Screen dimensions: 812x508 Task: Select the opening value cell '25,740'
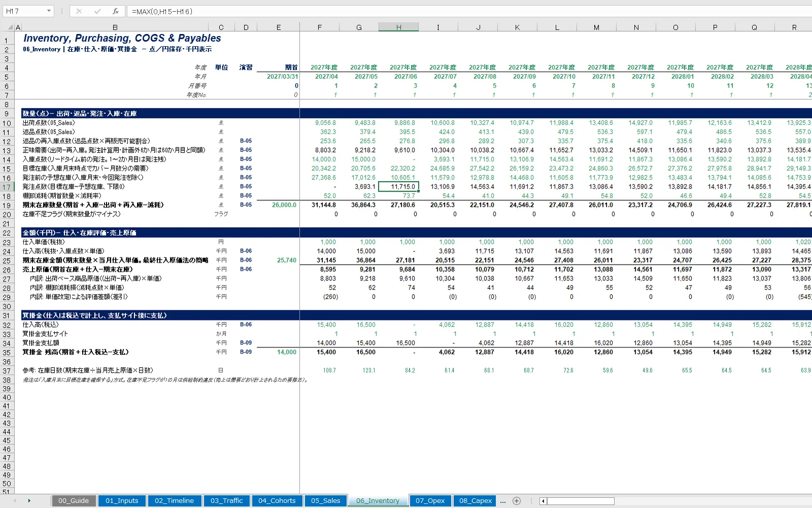click(278, 260)
